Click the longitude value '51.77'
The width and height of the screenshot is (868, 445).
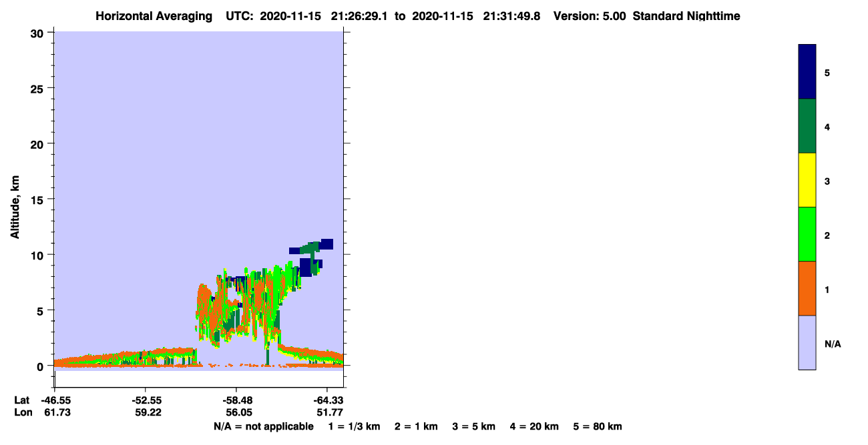click(329, 412)
